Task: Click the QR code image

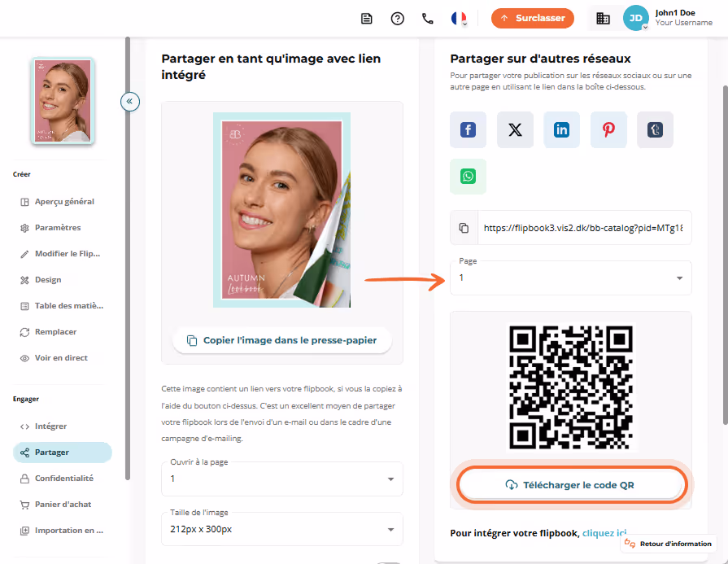Action: coord(571,387)
